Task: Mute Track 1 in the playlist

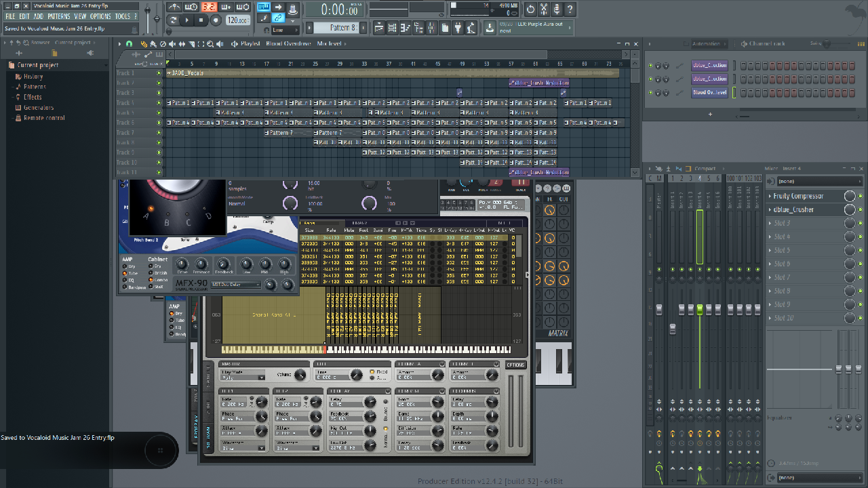Action: [159, 73]
